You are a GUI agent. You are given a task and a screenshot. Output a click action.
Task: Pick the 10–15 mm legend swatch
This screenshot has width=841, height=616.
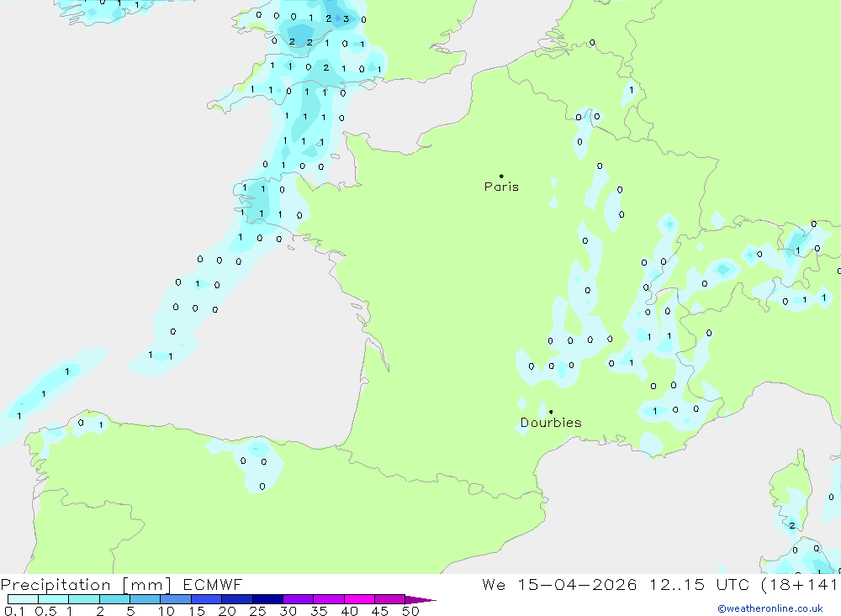click(x=176, y=599)
